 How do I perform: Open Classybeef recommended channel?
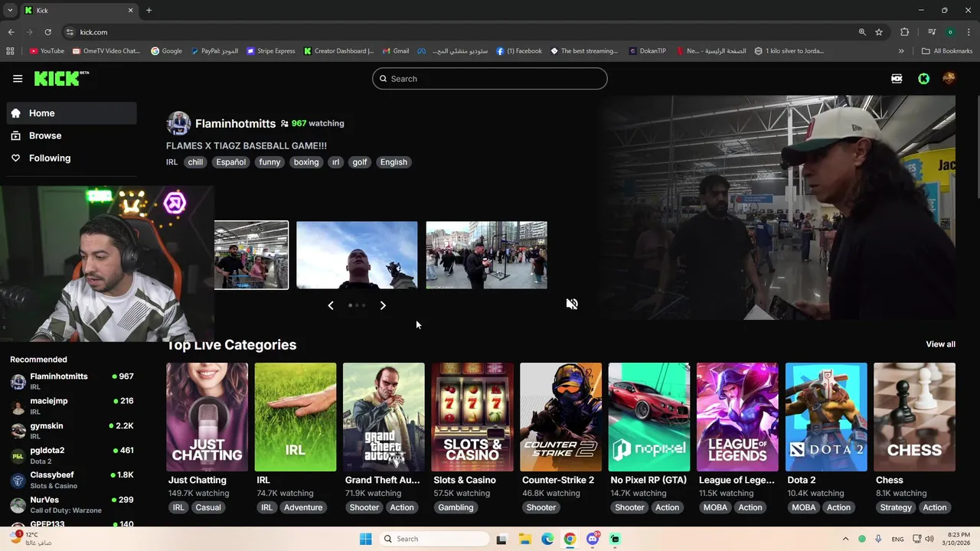[72, 480]
